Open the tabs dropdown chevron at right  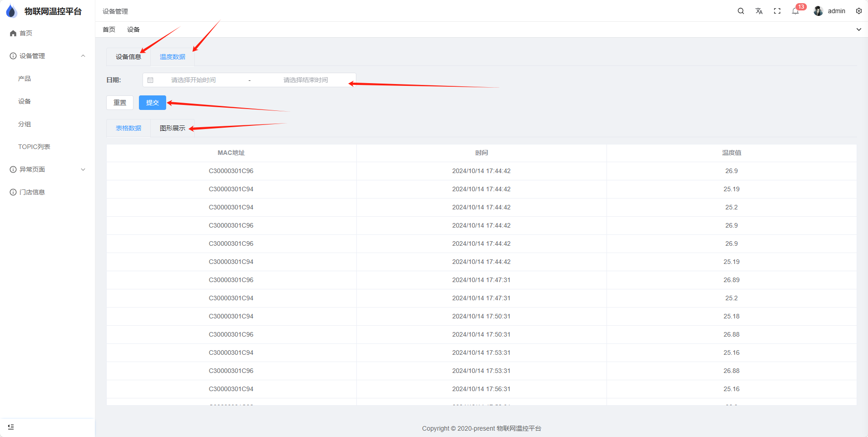click(x=858, y=30)
